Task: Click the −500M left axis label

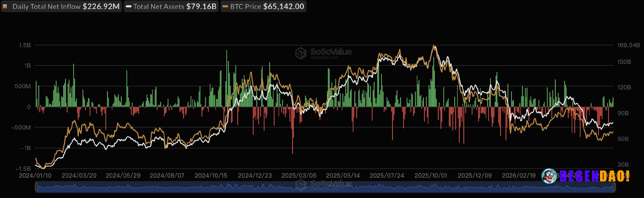Action: (21, 127)
